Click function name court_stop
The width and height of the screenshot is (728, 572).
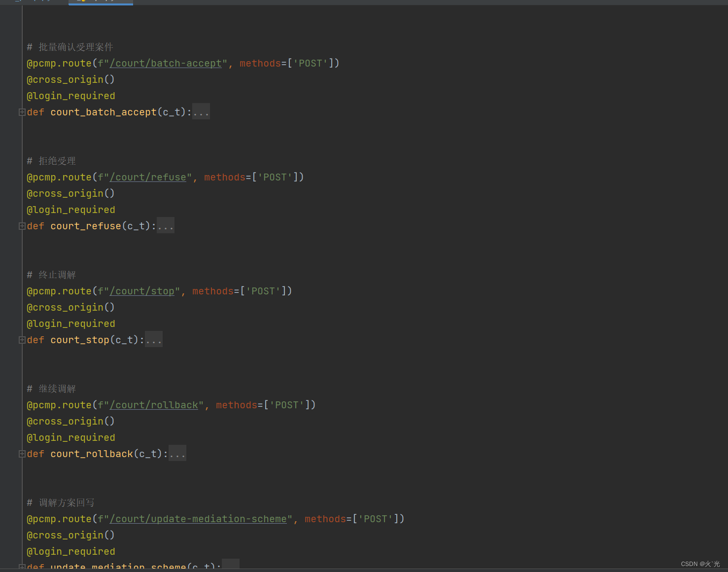pos(80,340)
